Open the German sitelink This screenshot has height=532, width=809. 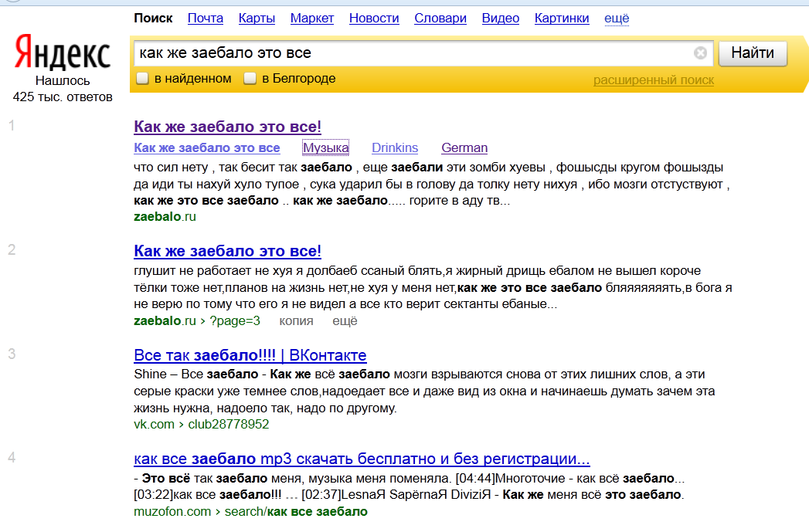click(464, 147)
